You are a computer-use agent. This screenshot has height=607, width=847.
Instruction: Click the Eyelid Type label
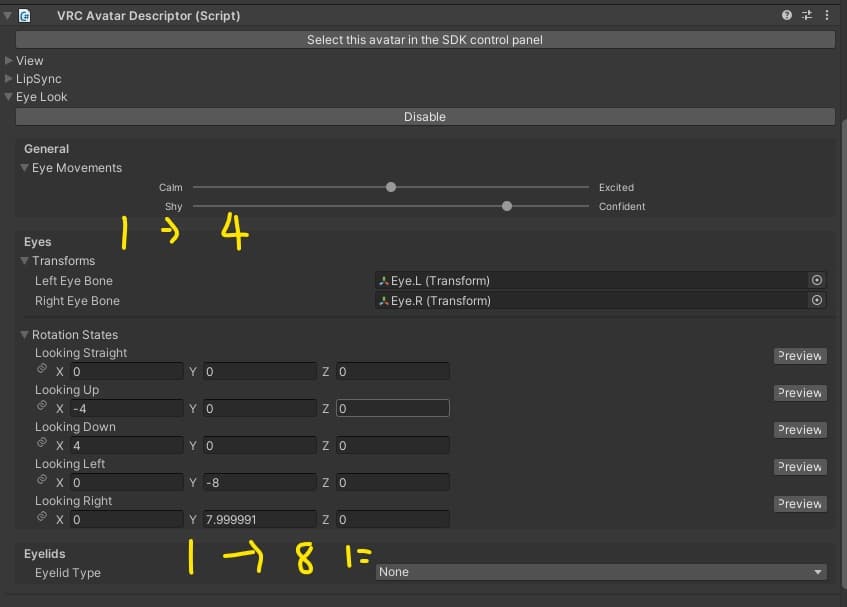point(68,573)
